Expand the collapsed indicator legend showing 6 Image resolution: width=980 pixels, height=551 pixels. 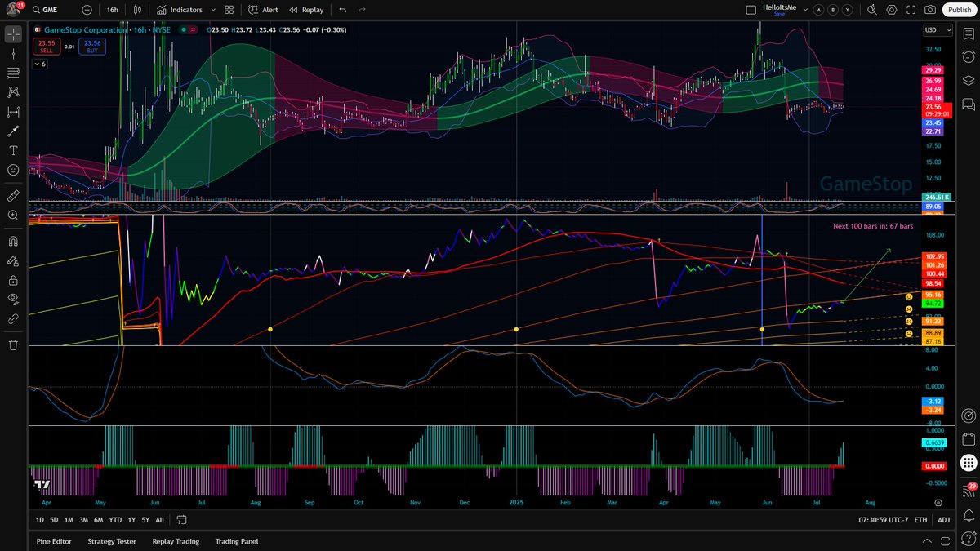[40, 64]
